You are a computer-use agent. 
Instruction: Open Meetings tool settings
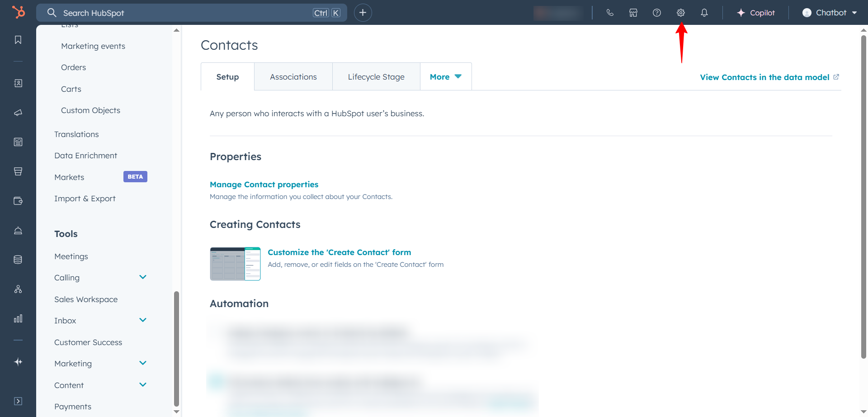coord(71,256)
